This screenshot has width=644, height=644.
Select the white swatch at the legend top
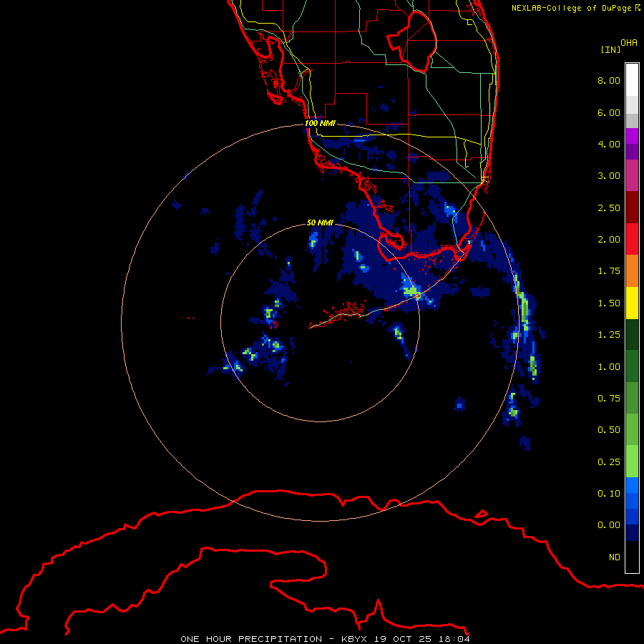[632, 79]
